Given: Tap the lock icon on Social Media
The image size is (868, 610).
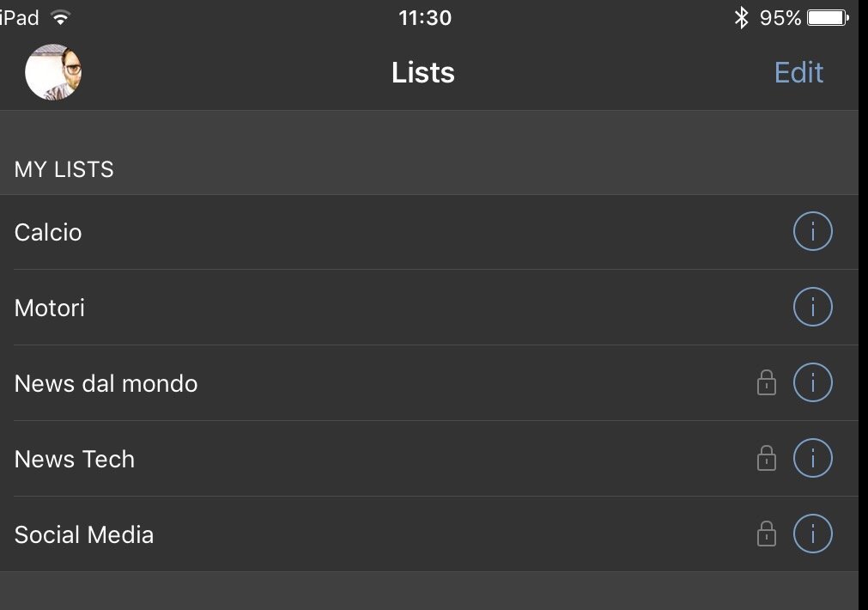Looking at the screenshot, I should coord(766,534).
